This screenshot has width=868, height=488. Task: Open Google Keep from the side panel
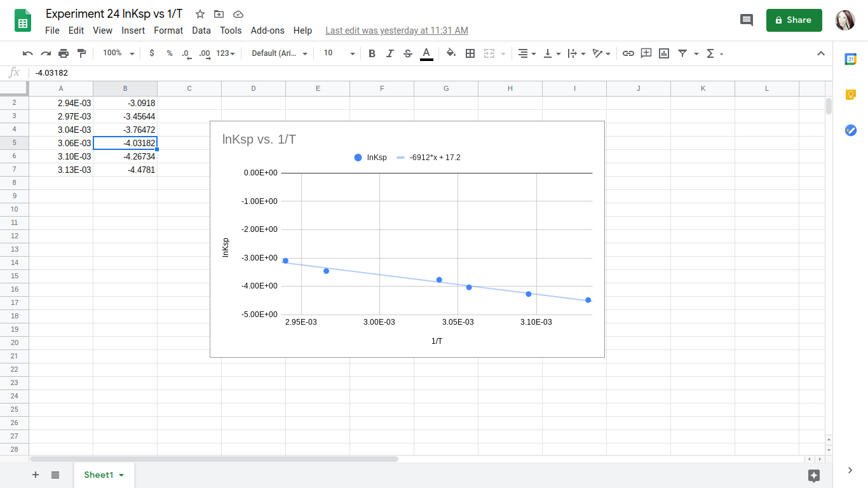[851, 95]
